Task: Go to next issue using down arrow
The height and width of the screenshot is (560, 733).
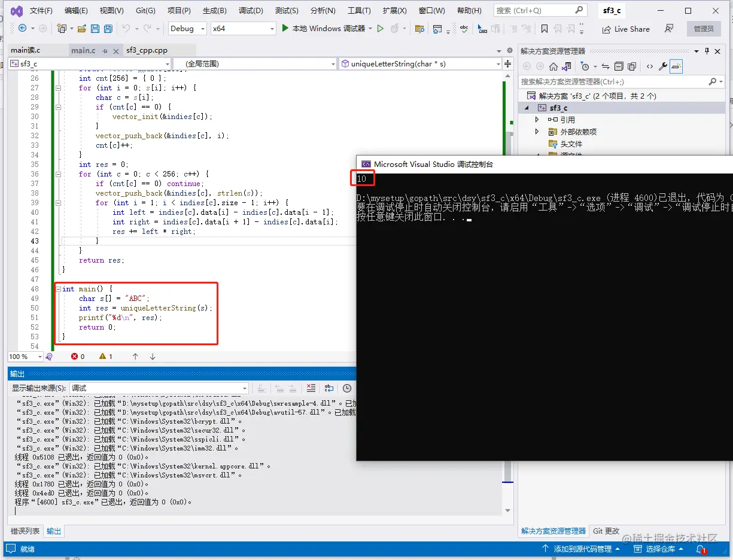Action: click(153, 357)
